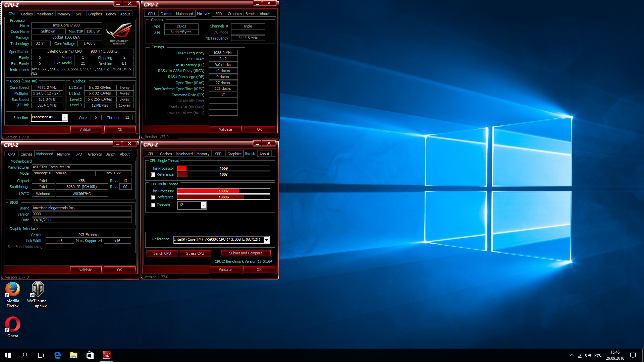
Task: Select the Mozilla Firefox desktop icon
Action: [x=13, y=295]
